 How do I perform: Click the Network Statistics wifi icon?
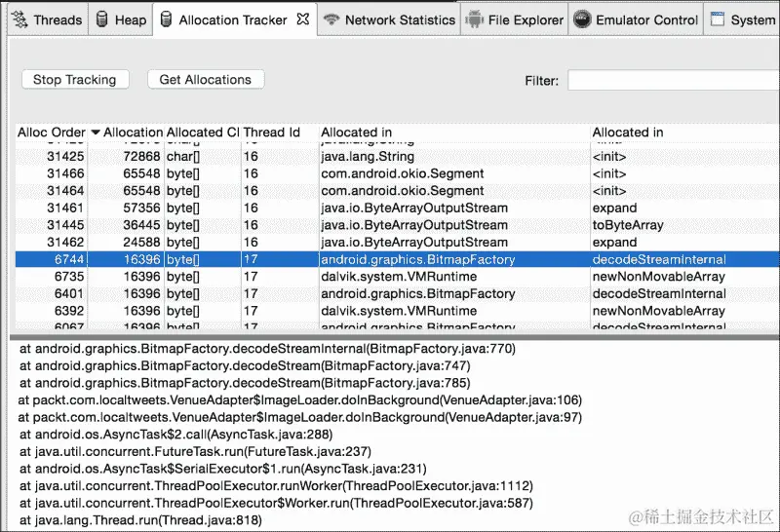(x=331, y=19)
